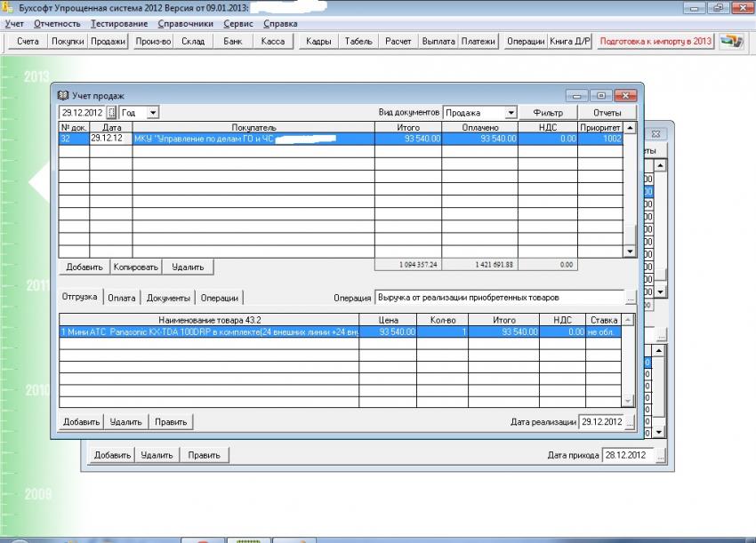Image resolution: width=756 pixels, height=543 pixels.
Task: Click the red Подготовка к импорту в 2013 button
Action: [655, 42]
